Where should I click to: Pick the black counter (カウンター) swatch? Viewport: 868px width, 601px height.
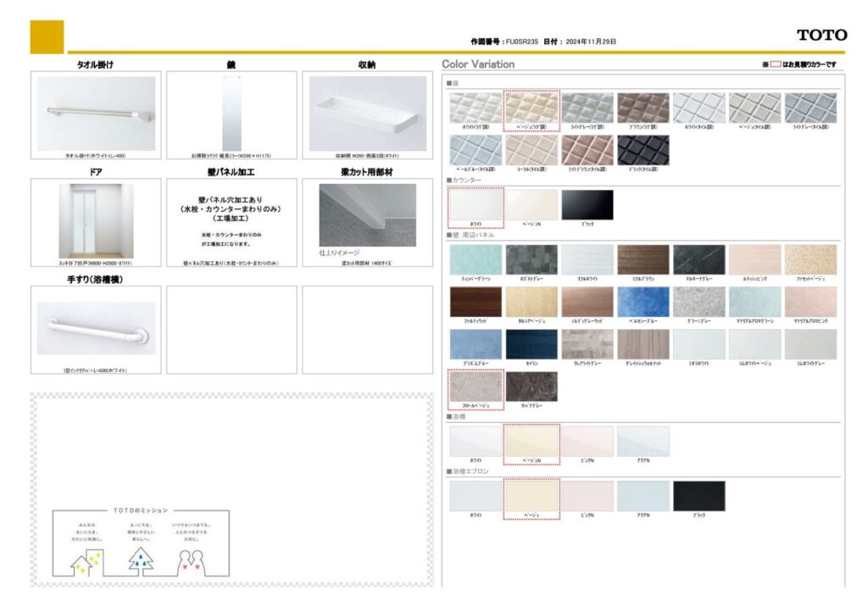[587, 204]
